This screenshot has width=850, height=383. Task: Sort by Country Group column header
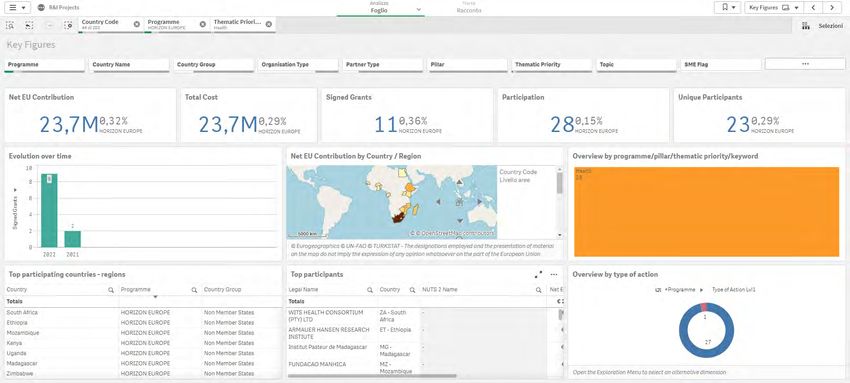(222, 290)
